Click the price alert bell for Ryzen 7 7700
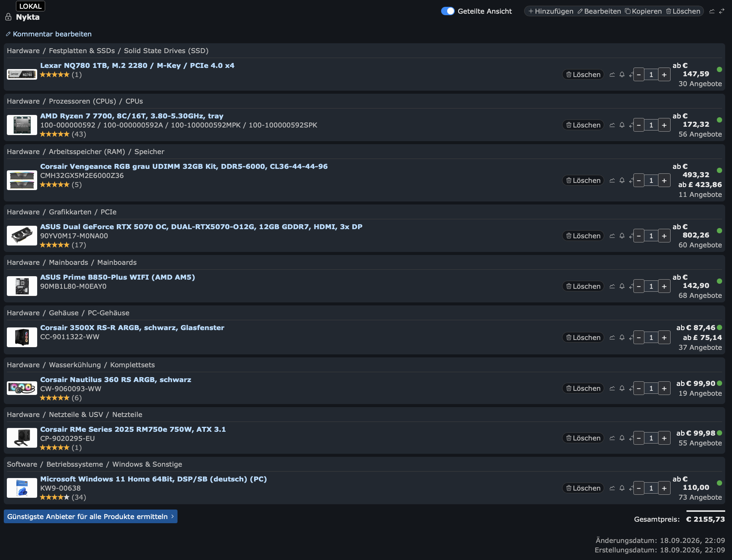The width and height of the screenshot is (732, 560). click(x=622, y=125)
